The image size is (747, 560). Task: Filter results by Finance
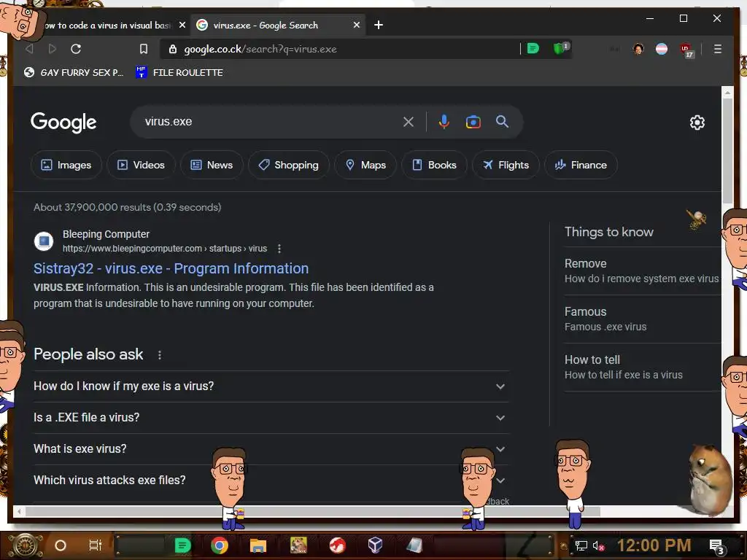[x=581, y=165]
